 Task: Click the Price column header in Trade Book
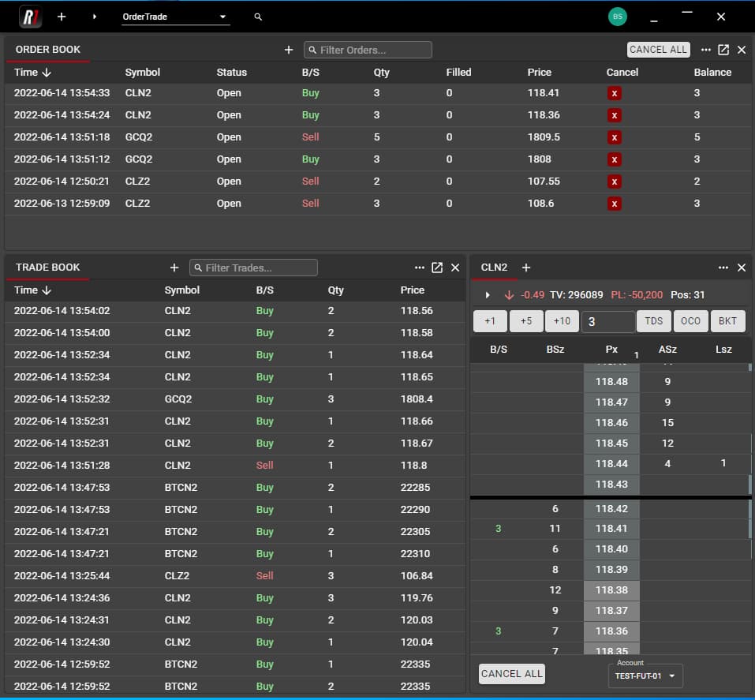point(412,290)
